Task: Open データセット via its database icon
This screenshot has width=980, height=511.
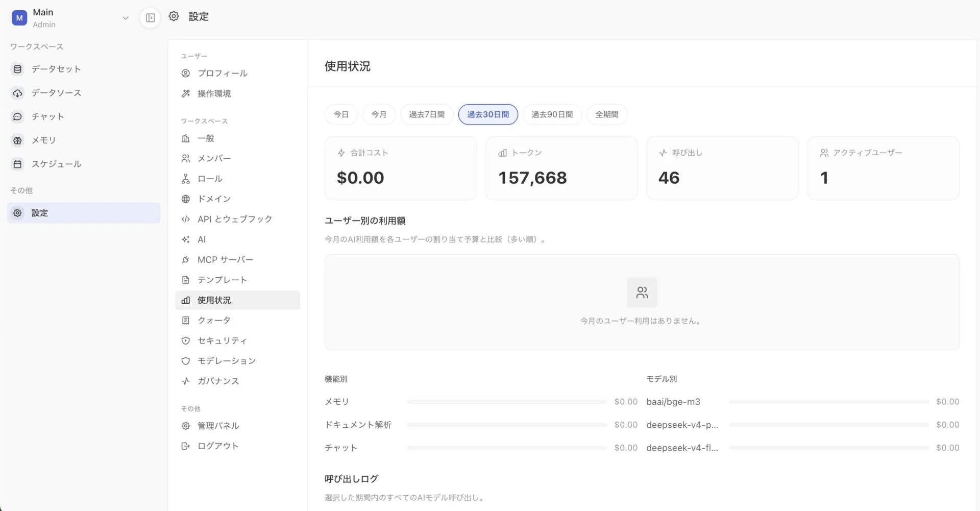Action: [17, 69]
